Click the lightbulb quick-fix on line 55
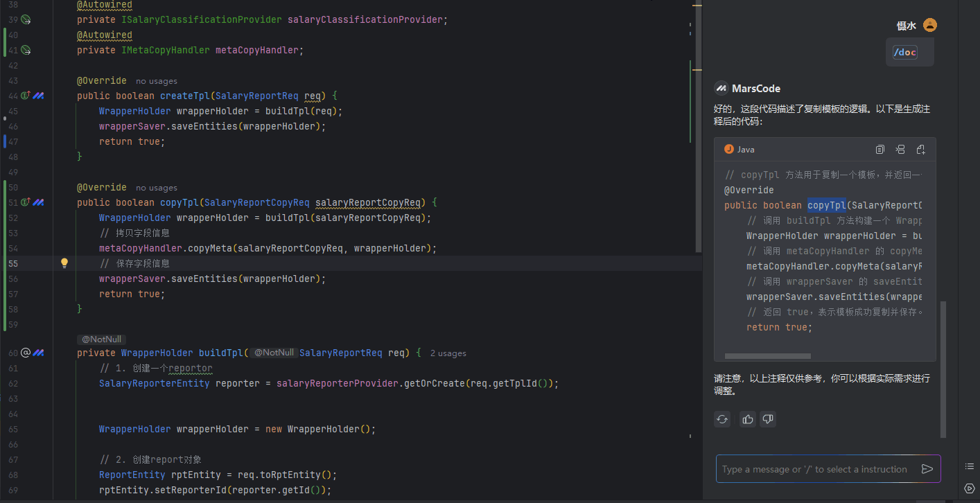Viewport: 980px width, 503px height. click(x=64, y=263)
